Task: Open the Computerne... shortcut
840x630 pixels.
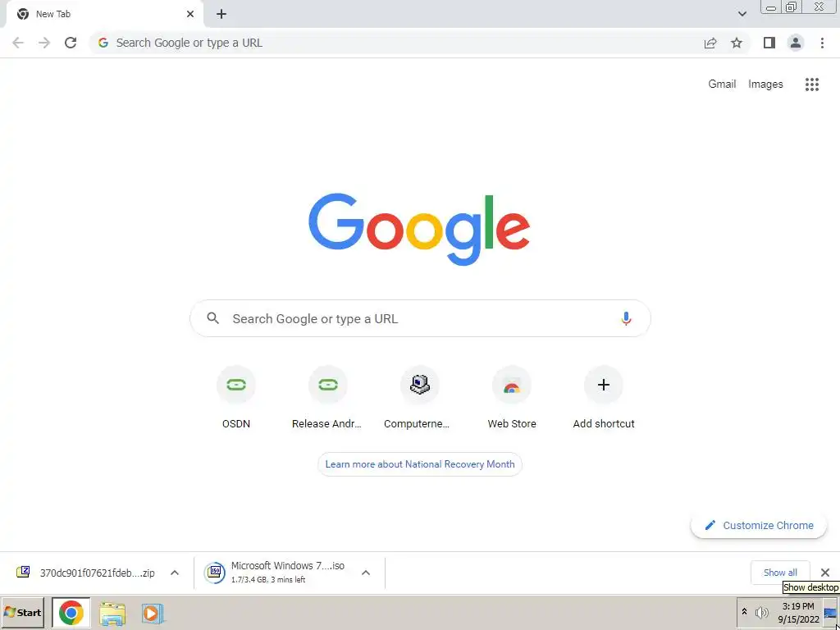Action: [419, 398]
